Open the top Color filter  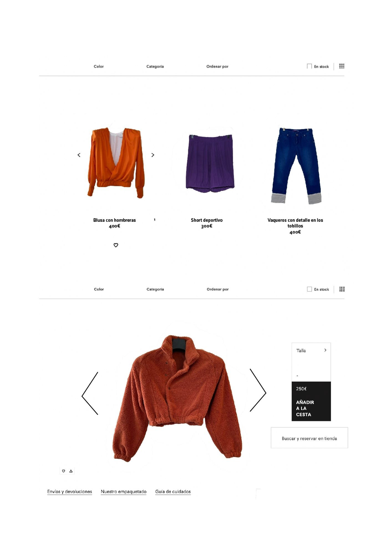[99, 66]
